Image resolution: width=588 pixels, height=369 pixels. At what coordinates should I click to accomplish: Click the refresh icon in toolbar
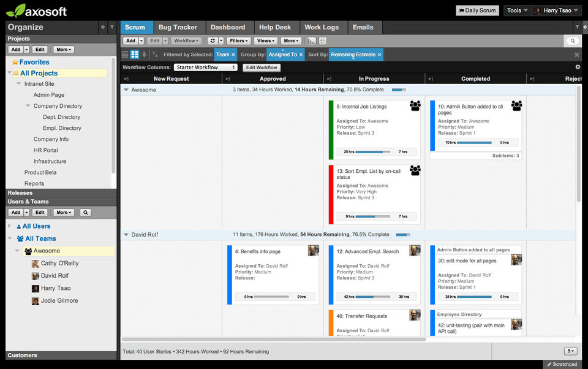point(213,41)
